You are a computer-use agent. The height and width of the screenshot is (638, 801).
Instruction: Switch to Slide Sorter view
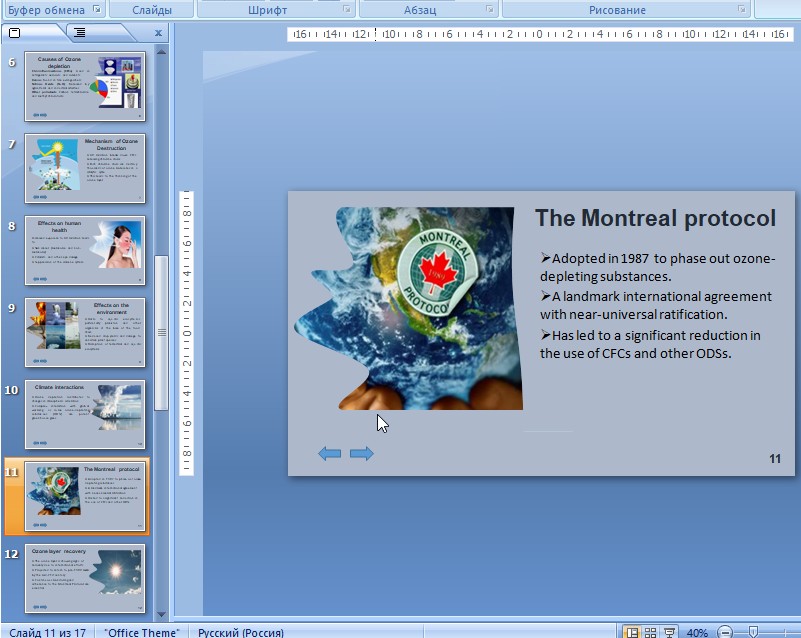pos(650,632)
